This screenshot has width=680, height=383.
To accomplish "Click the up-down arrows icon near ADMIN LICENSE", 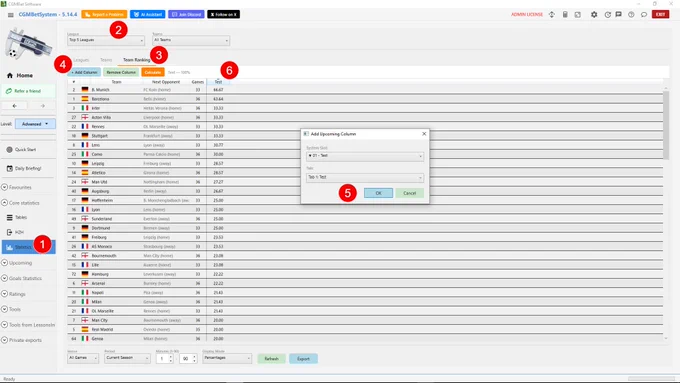I will (552, 14).
